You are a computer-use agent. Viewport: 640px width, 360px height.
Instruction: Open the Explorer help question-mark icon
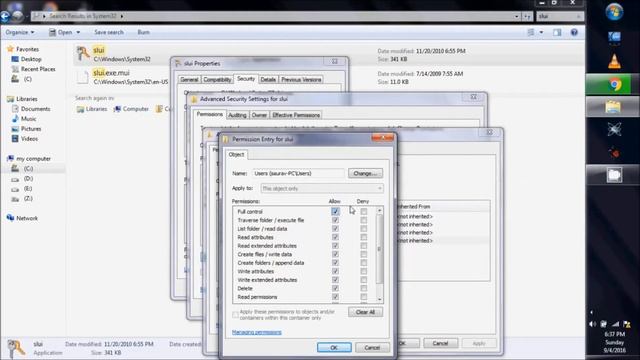[574, 32]
